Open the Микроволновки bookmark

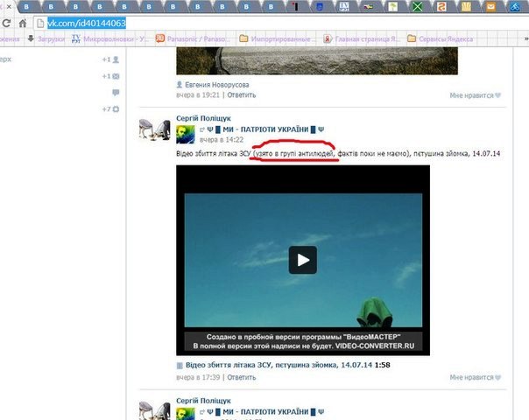tap(116, 39)
